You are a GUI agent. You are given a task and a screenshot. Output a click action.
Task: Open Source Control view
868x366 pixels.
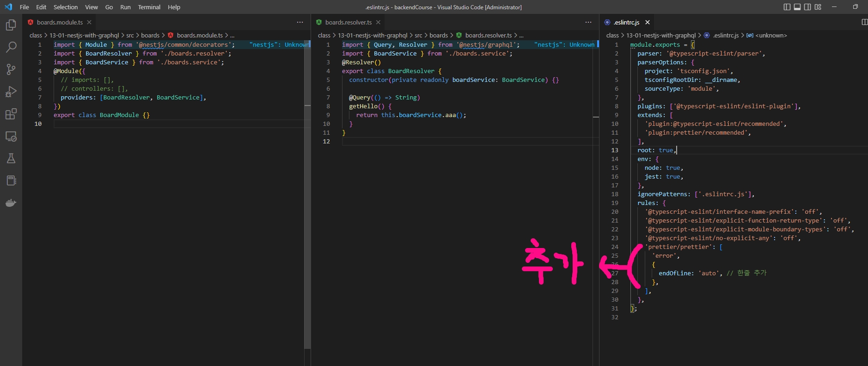11,69
